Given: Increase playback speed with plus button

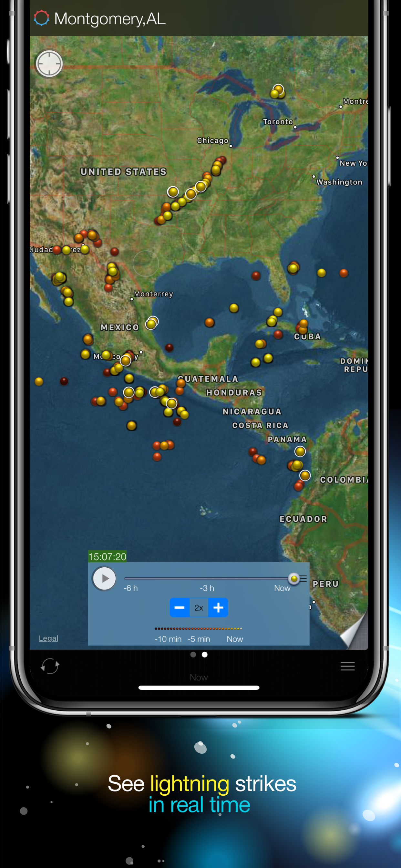Looking at the screenshot, I should pos(218,607).
